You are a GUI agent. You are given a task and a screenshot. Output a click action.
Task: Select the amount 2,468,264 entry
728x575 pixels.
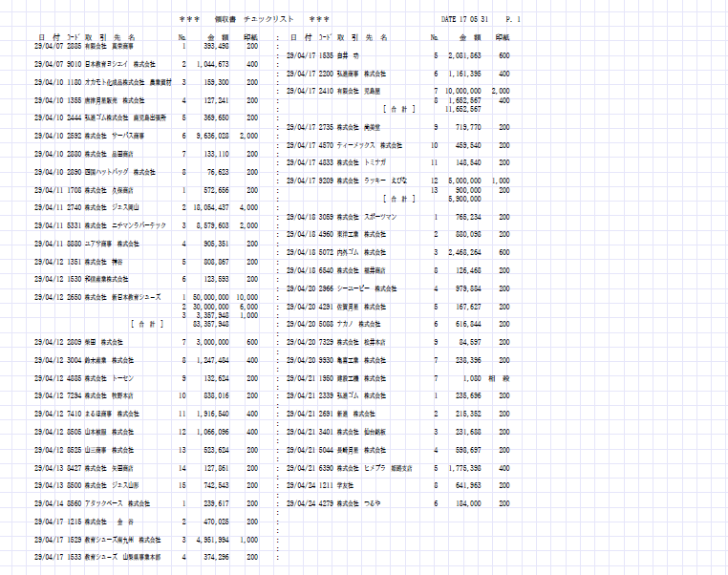click(463, 252)
